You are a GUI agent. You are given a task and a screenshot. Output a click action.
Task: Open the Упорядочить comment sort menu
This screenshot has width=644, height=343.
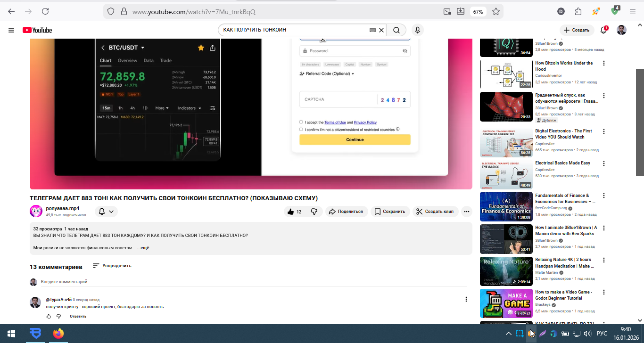point(112,266)
